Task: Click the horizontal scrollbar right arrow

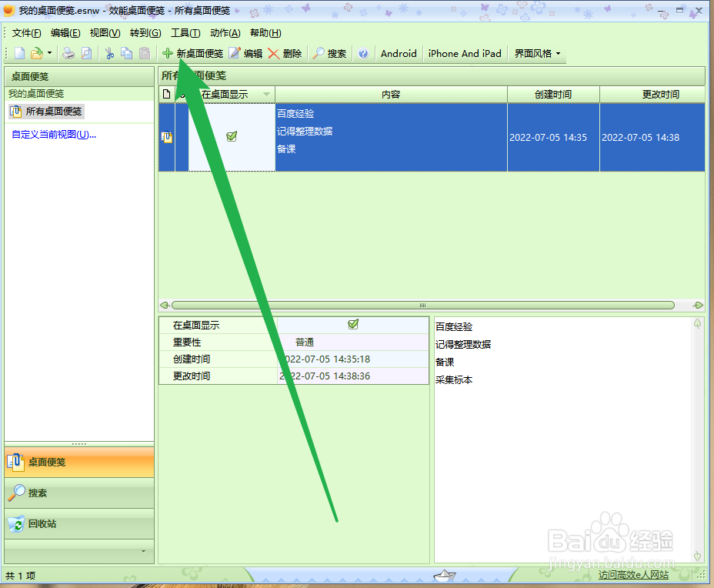Action: [x=698, y=305]
